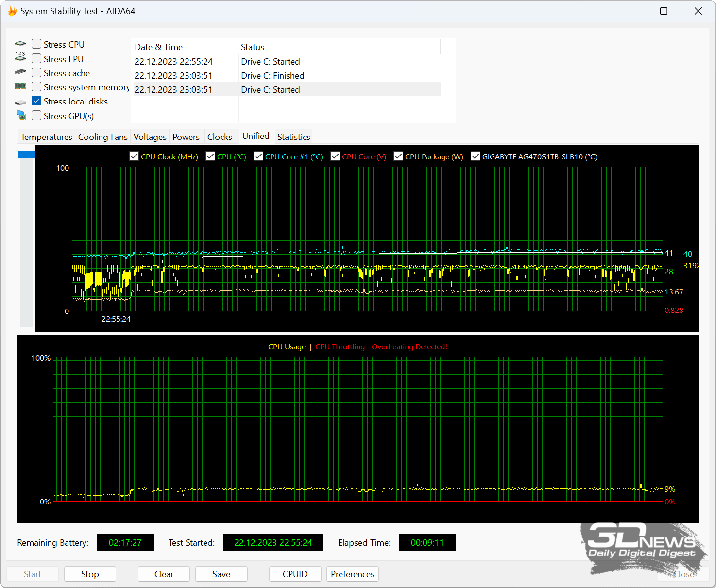Click the Clear button
716x588 pixels.
164,574
